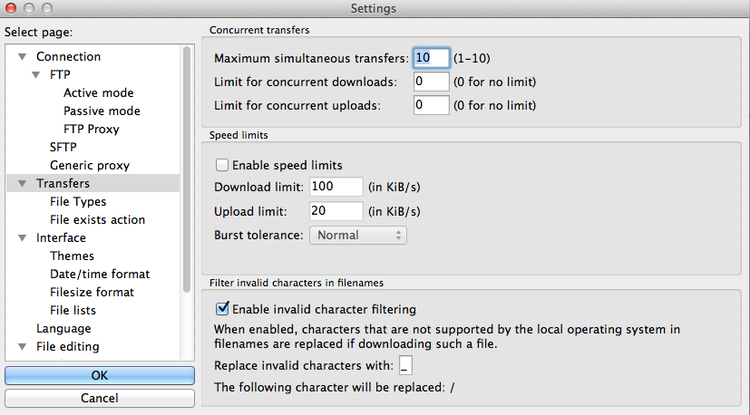This screenshot has width=750, height=415.
Task: Enable speed limits checkbox
Action: pyautogui.click(x=222, y=165)
